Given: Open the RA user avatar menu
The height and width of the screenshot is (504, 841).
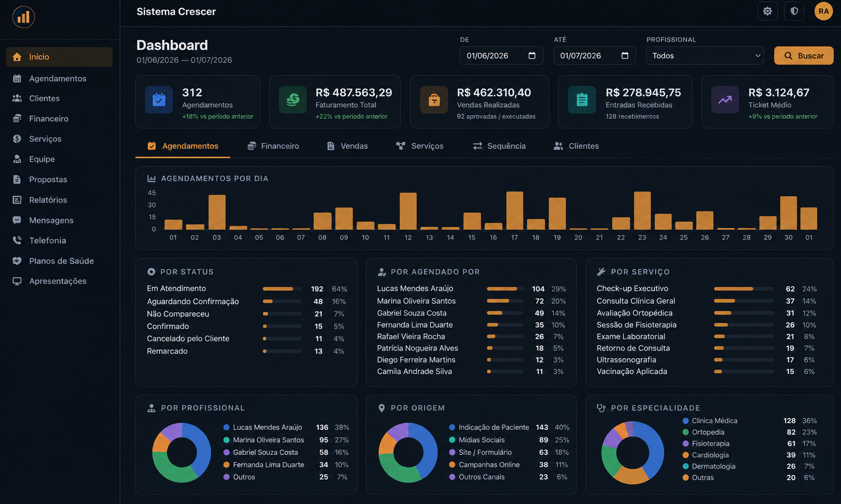Looking at the screenshot, I should (823, 11).
